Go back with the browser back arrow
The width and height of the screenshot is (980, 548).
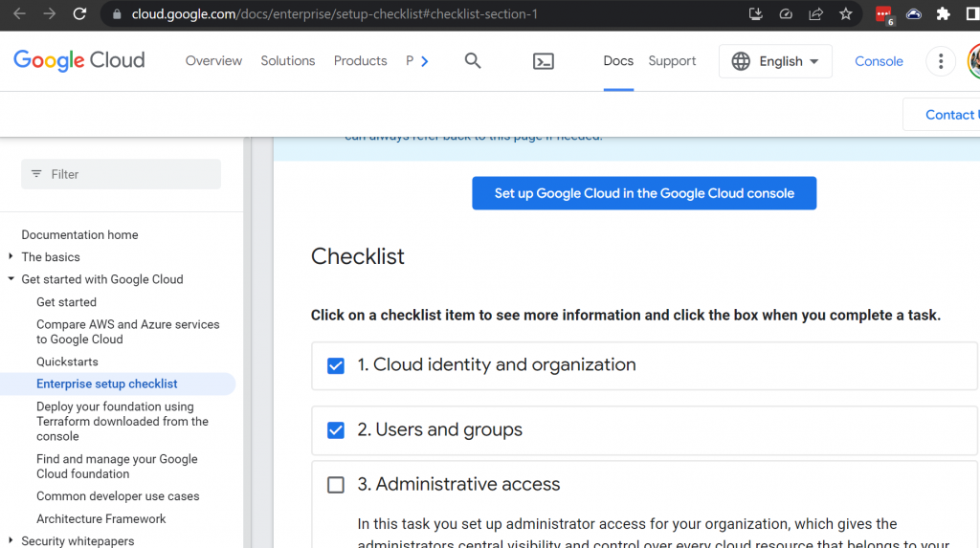pyautogui.click(x=19, y=13)
